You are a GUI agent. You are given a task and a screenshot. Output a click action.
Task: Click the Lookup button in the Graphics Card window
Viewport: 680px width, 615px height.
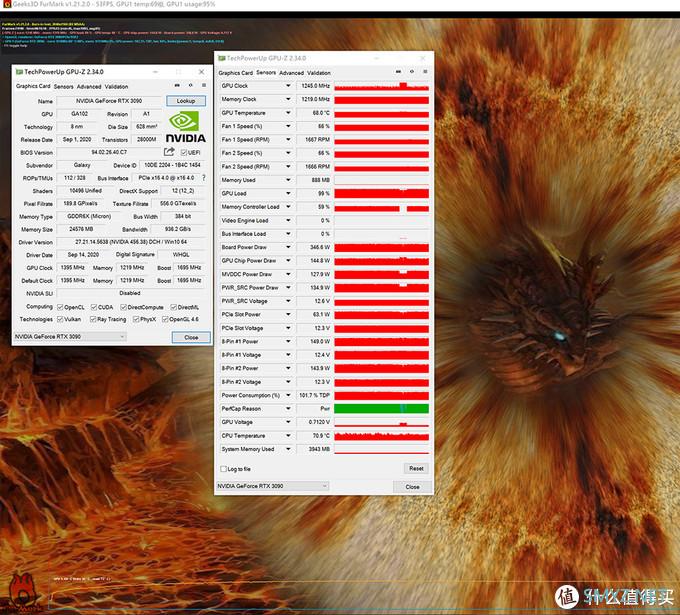click(186, 101)
